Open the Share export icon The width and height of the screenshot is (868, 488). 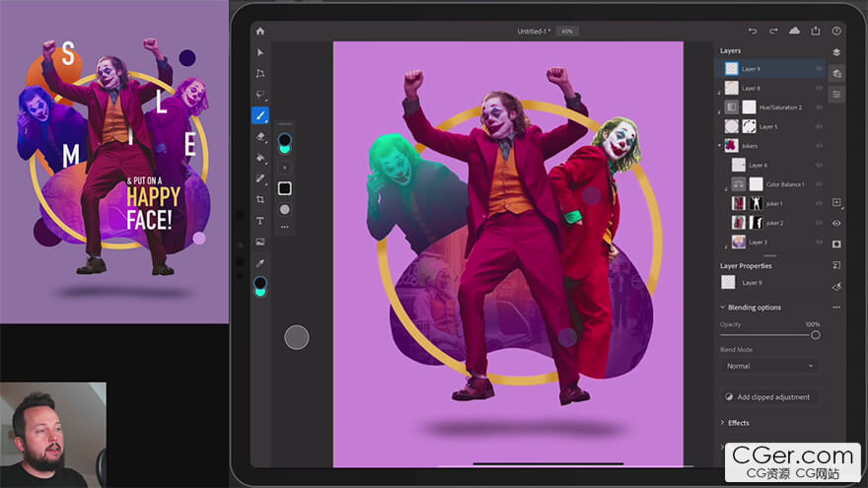[x=816, y=31]
